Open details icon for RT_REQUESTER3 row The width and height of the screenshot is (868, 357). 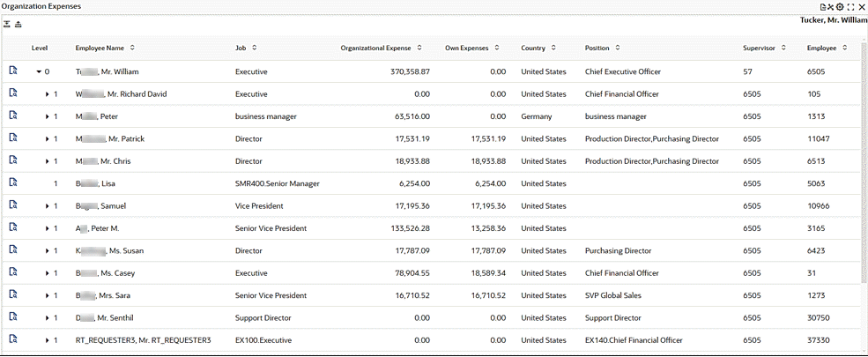[x=13, y=339]
